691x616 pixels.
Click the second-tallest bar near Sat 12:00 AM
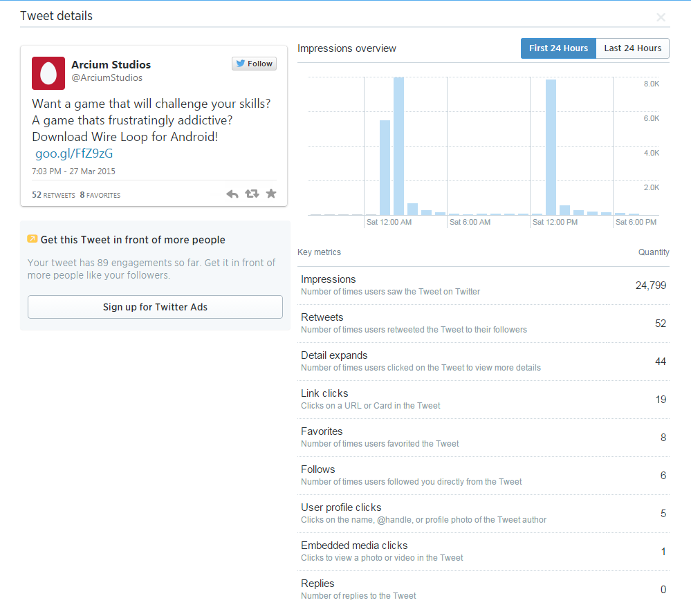tap(385, 168)
